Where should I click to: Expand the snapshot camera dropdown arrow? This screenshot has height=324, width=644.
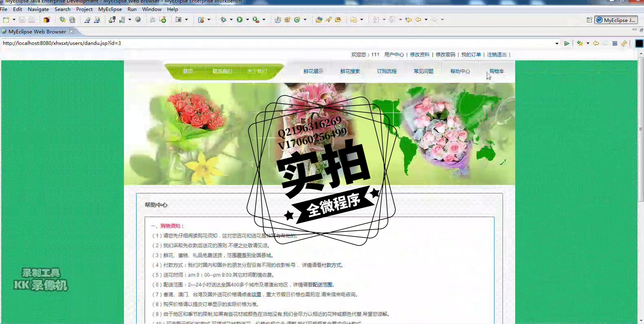point(186,20)
